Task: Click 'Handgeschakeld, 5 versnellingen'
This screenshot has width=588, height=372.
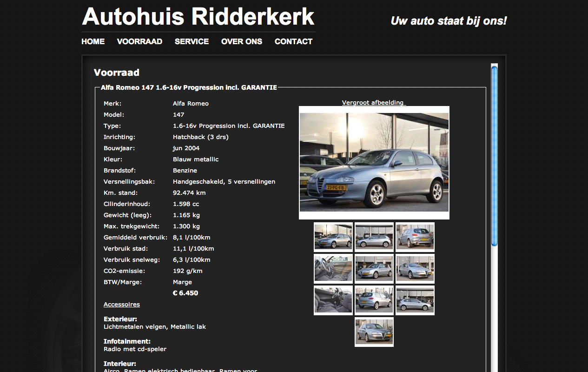Action: 224,182
